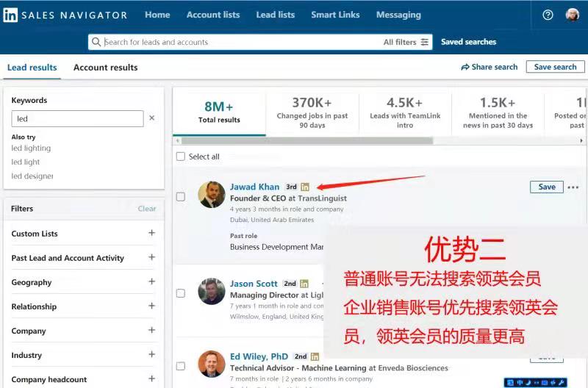Try the 'led designer' keyword suggestion
This screenshot has width=588, height=388.
pos(32,176)
